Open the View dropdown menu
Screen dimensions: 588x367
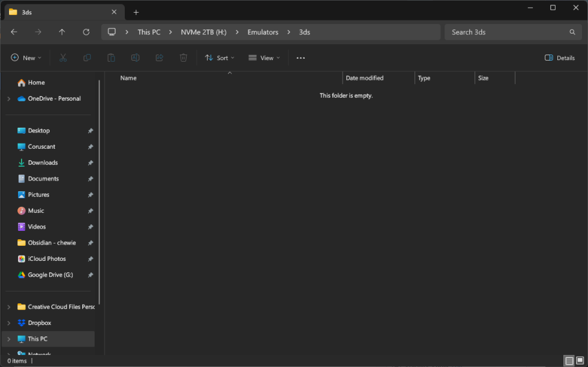coord(264,58)
